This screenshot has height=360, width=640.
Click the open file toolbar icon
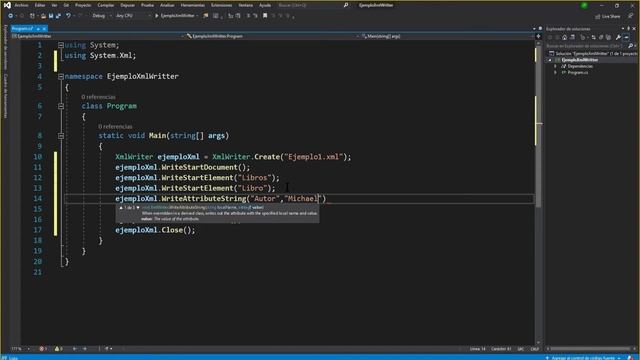[x=43, y=16]
